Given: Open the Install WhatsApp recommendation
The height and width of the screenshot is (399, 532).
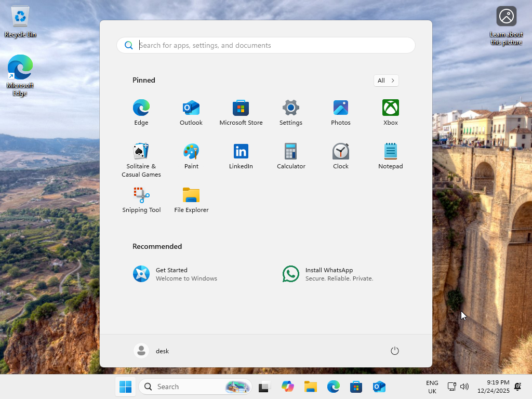Looking at the screenshot, I should click(328, 274).
